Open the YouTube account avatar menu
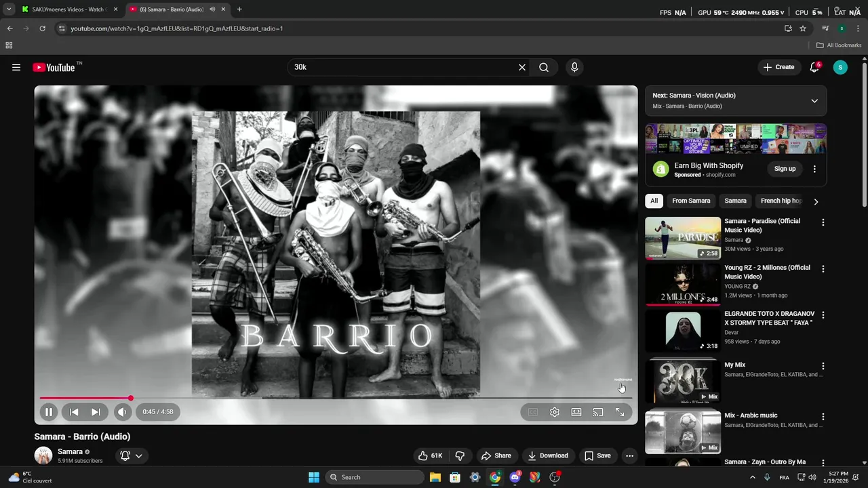 (x=840, y=67)
